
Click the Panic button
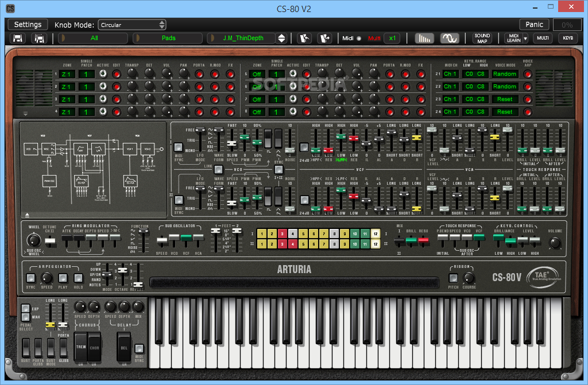click(x=534, y=24)
